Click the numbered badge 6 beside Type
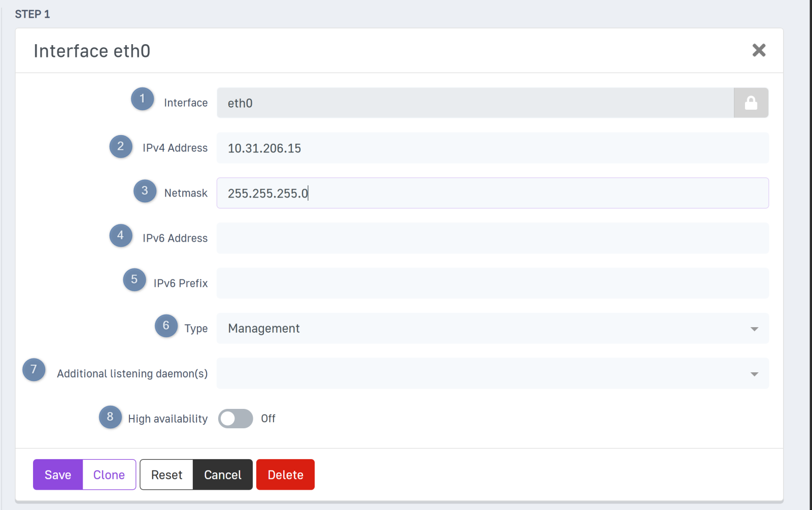 click(x=166, y=326)
